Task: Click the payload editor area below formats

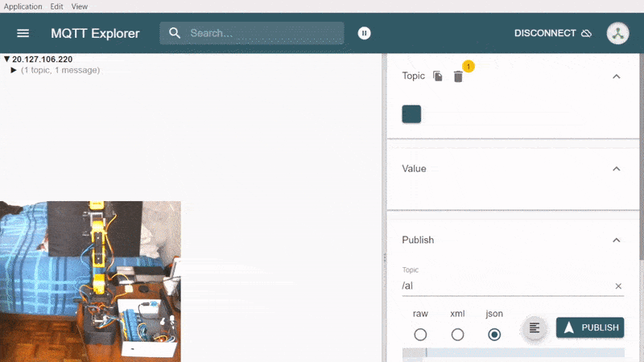Action: click(514, 355)
